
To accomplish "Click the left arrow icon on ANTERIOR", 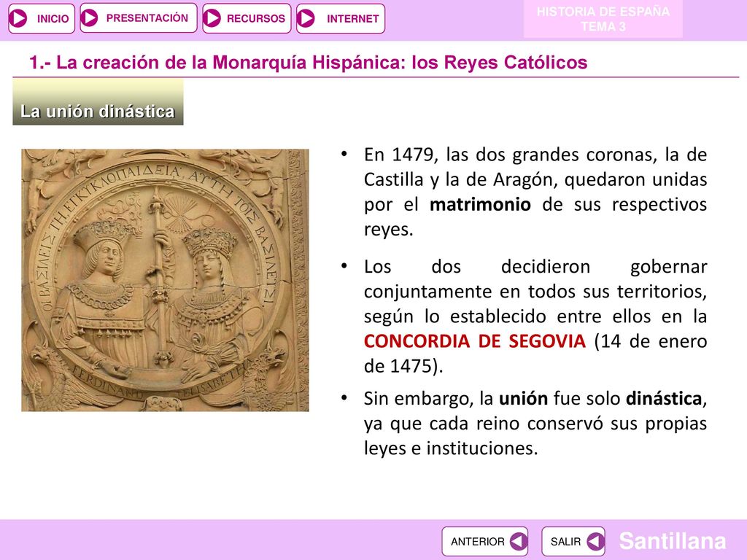I will (519, 541).
